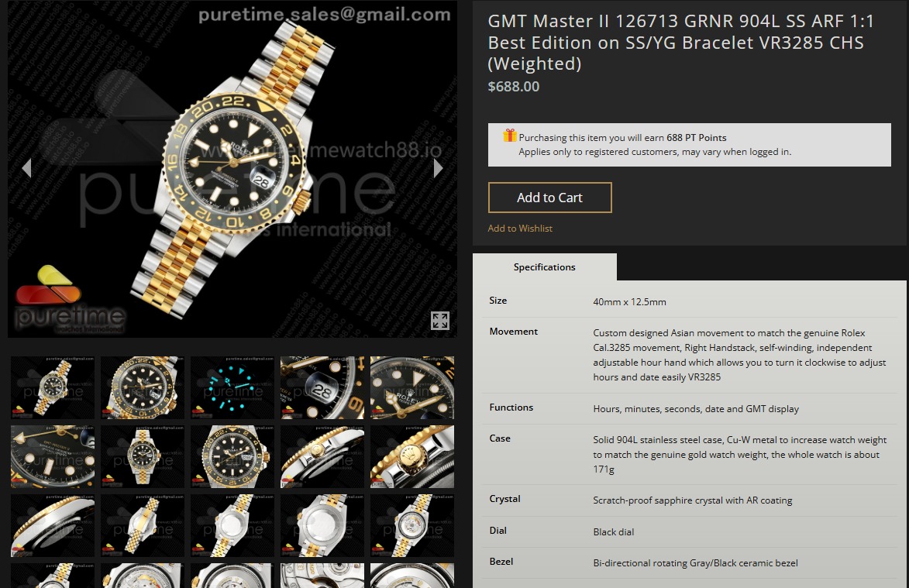Select the Rolex hands close-up thumbnail

coord(412,387)
